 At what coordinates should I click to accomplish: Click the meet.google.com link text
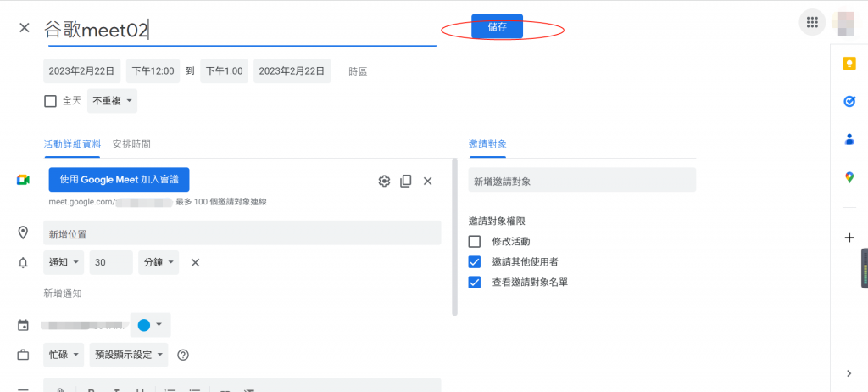81,203
